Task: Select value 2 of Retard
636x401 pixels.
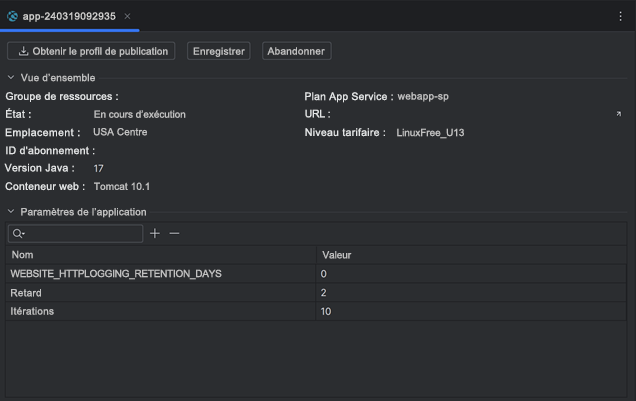Action: click(x=323, y=293)
